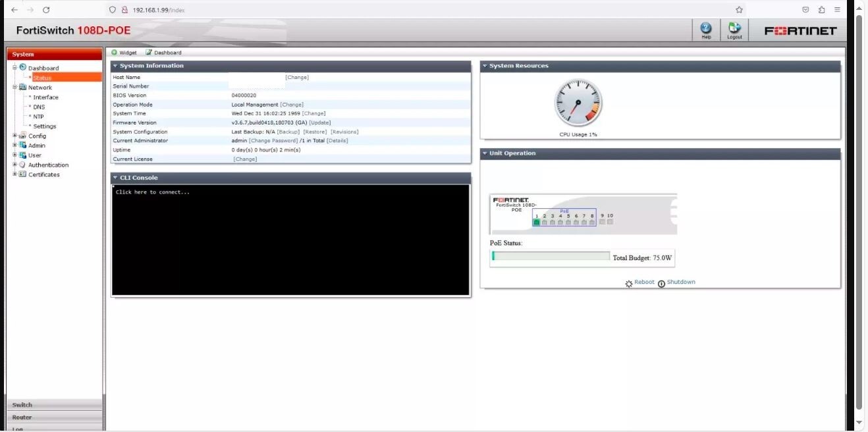Click the Revisions link

[x=344, y=132]
